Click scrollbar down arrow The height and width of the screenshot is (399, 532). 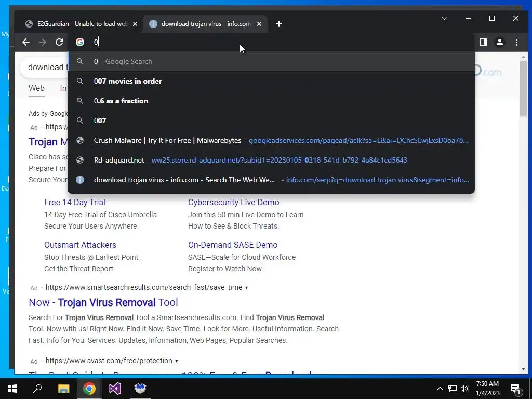tap(523, 369)
